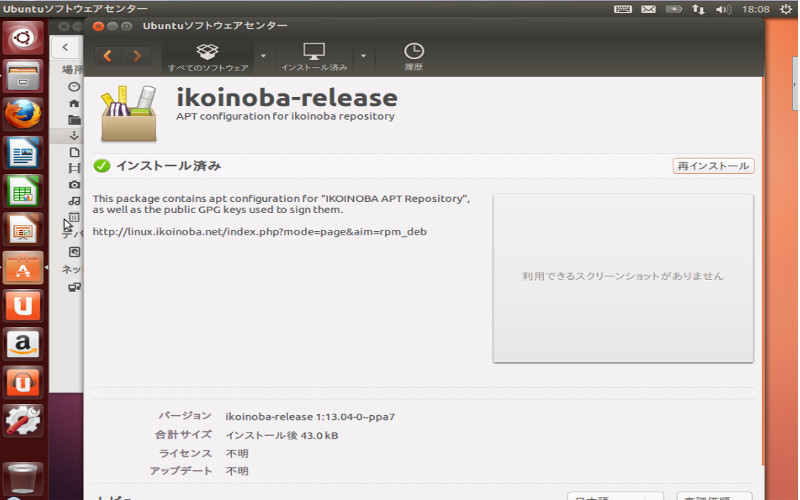The image size is (800, 500).
Task: Expand the インストール済み dropdown arrow
Action: pos(363,56)
